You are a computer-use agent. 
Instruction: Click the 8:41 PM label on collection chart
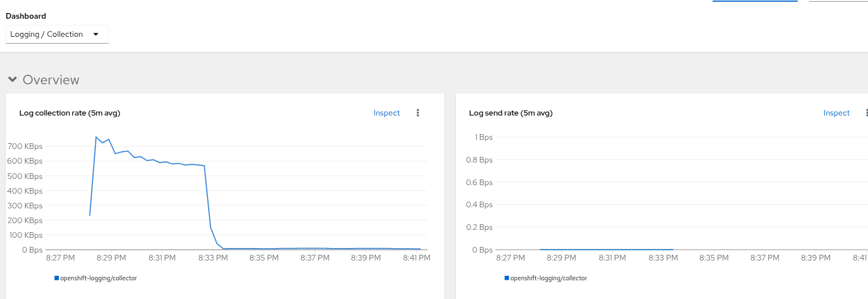tap(417, 258)
